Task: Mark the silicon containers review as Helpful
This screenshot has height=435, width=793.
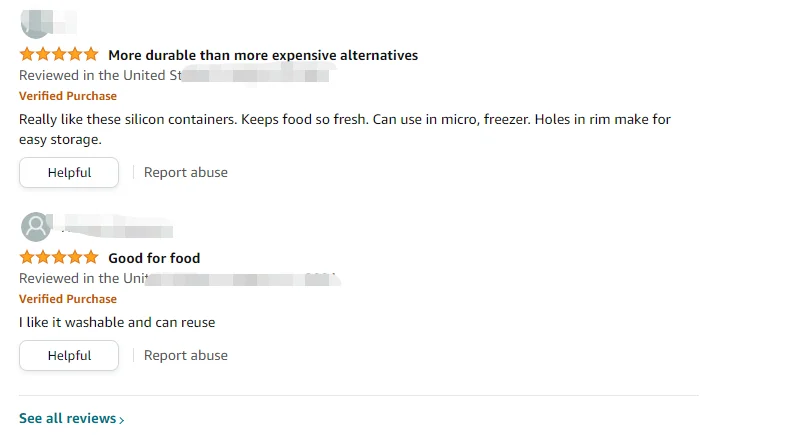Action: click(69, 172)
